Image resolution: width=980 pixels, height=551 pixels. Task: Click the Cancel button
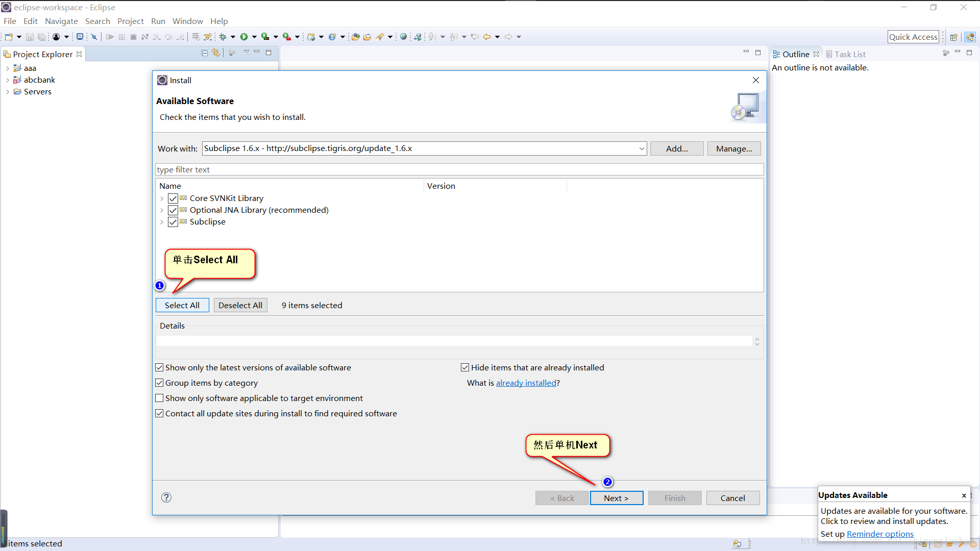733,498
